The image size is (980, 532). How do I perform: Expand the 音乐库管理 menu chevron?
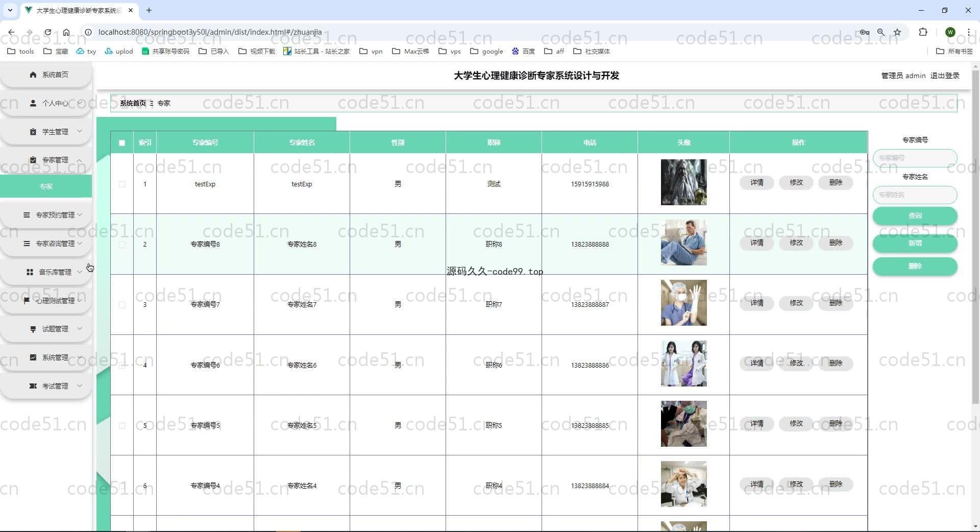click(80, 272)
